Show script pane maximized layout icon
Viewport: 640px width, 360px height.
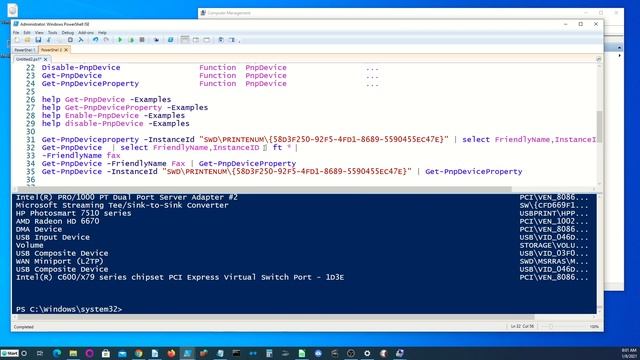207,40
